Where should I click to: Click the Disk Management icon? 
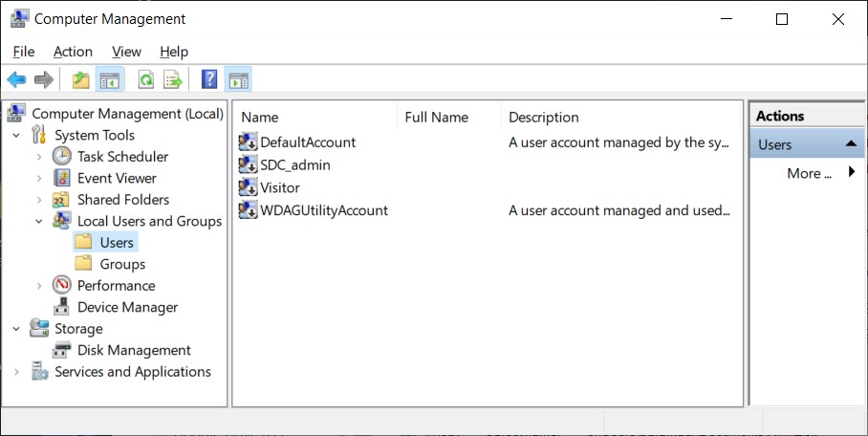[x=62, y=350]
